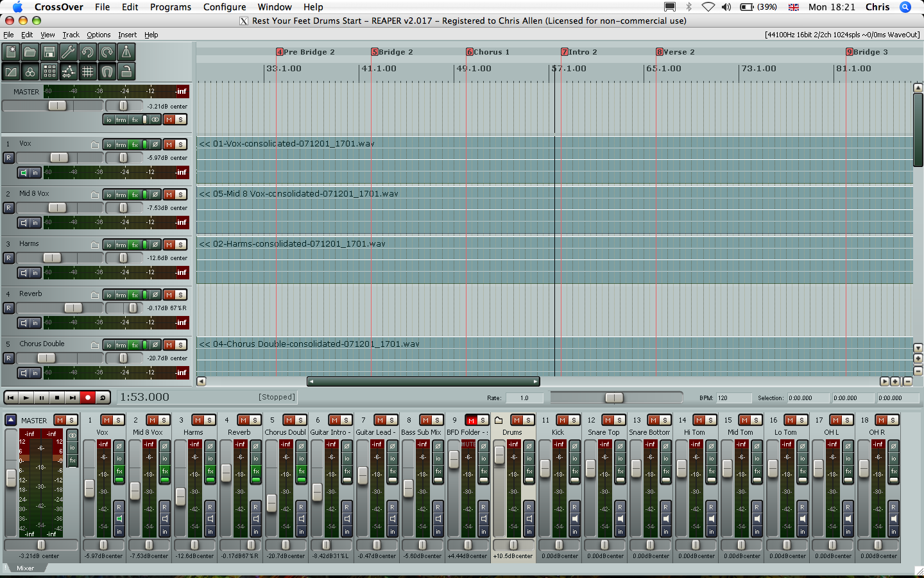This screenshot has width=924, height=578.
Task: Unmute the BFD Folder mixer channel
Action: coord(471,420)
